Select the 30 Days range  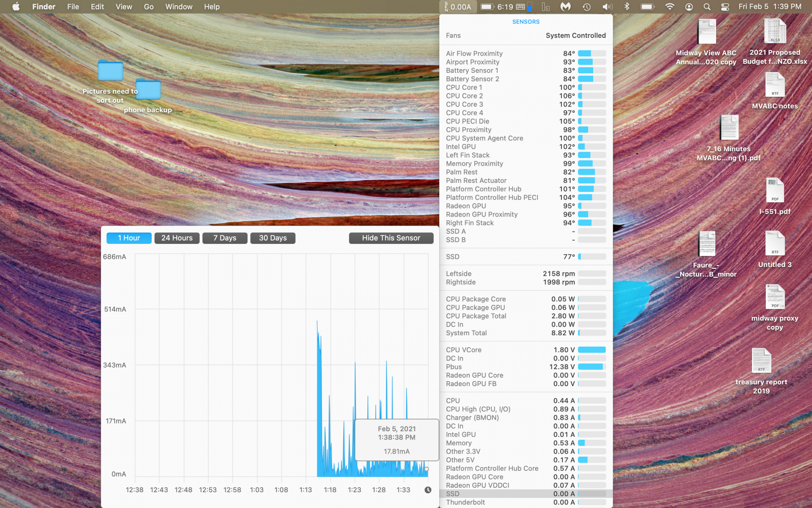click(x=272, y=238)
